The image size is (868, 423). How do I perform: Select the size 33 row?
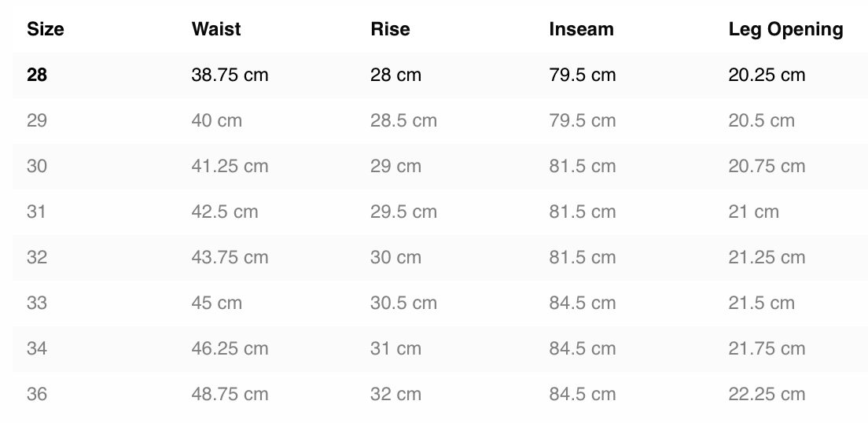(x=440, y=303)
